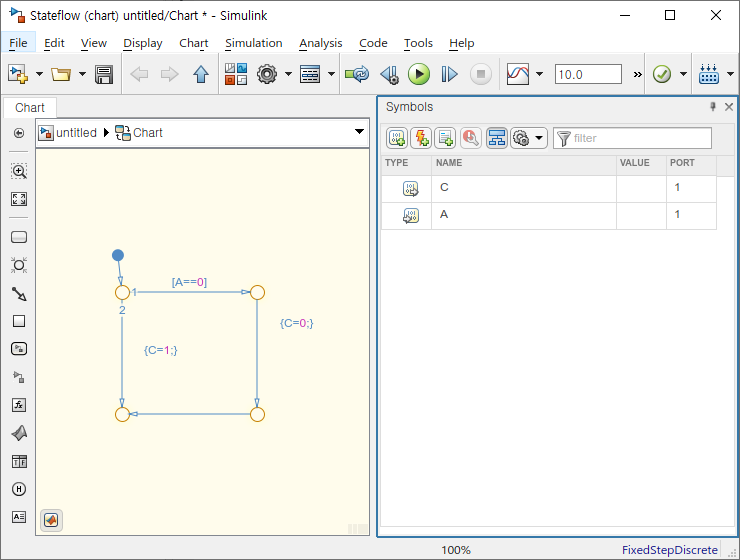Viewport: 740px width, 560px height.
Task: Select the Simulink State tool
Action: point(19,349)
